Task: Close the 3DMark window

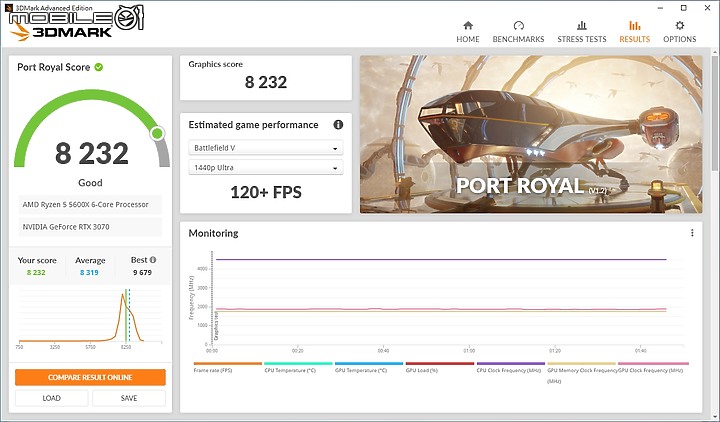Action: 708,8
